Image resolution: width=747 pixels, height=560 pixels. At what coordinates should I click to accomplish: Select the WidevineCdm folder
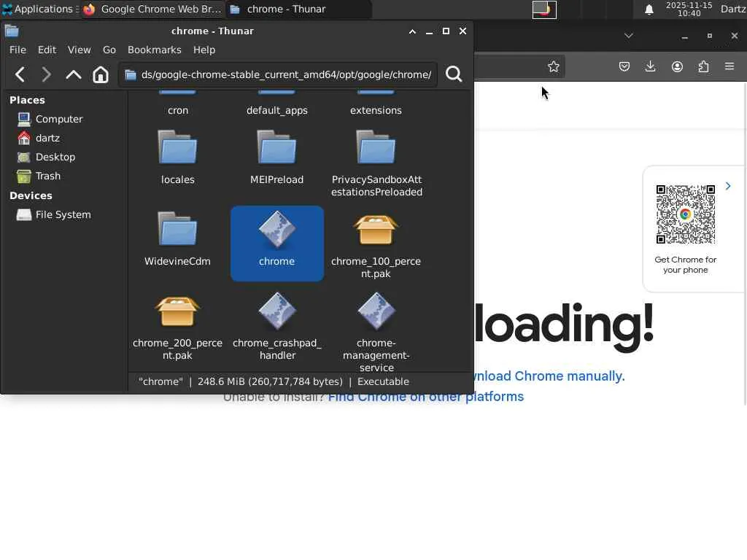177,239
